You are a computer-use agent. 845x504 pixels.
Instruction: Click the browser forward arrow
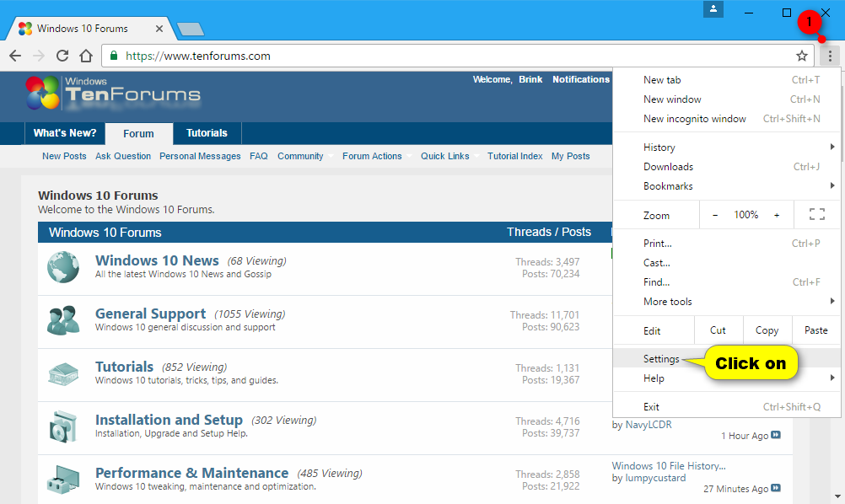point(39,56)
